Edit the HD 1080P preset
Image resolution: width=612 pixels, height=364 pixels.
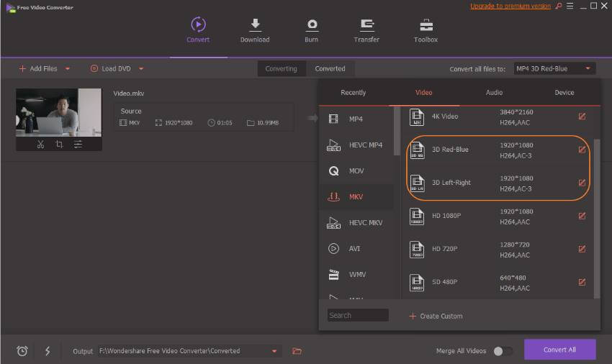[x=582, y=216]
